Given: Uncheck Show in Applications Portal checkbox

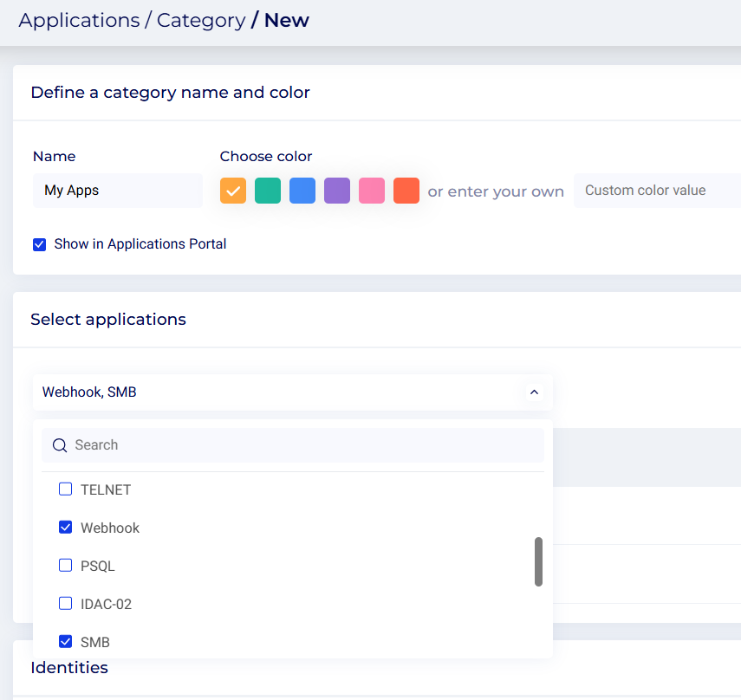Looking at the screenshot, I should tap(39, 244).
